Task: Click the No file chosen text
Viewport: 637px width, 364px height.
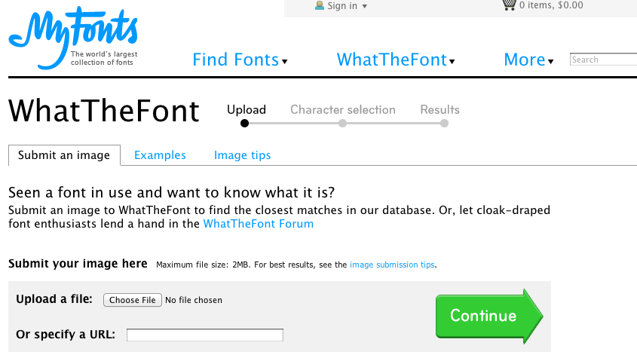Action: (194, 300)
